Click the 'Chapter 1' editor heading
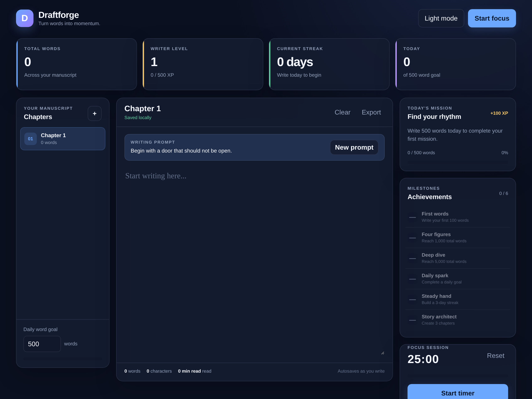 click(142, 108)
